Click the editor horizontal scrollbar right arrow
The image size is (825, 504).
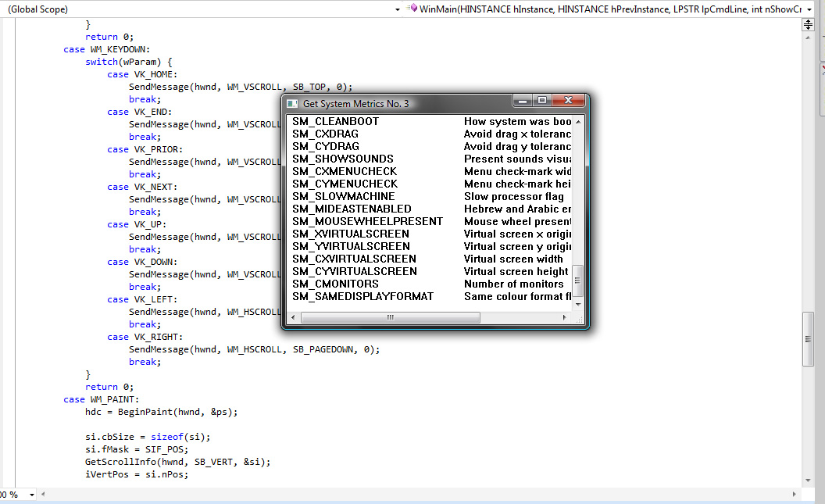795,494
